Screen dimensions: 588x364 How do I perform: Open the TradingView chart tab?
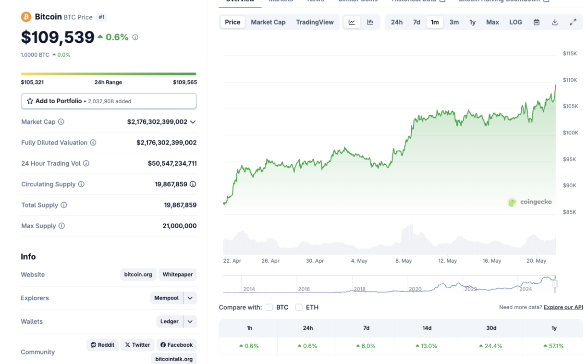pyautogui.click(x=315, y=22)
